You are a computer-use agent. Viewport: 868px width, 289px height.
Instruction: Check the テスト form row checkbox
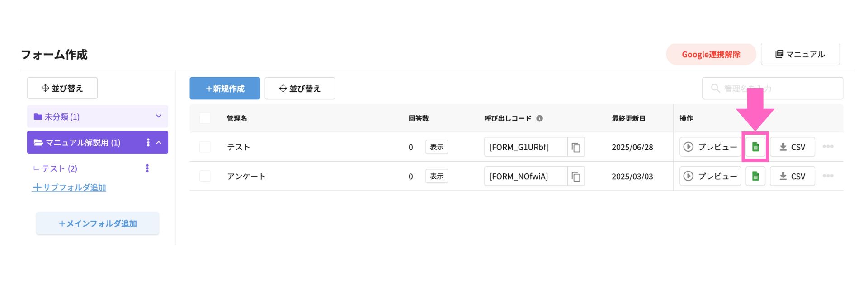(205, 147)
